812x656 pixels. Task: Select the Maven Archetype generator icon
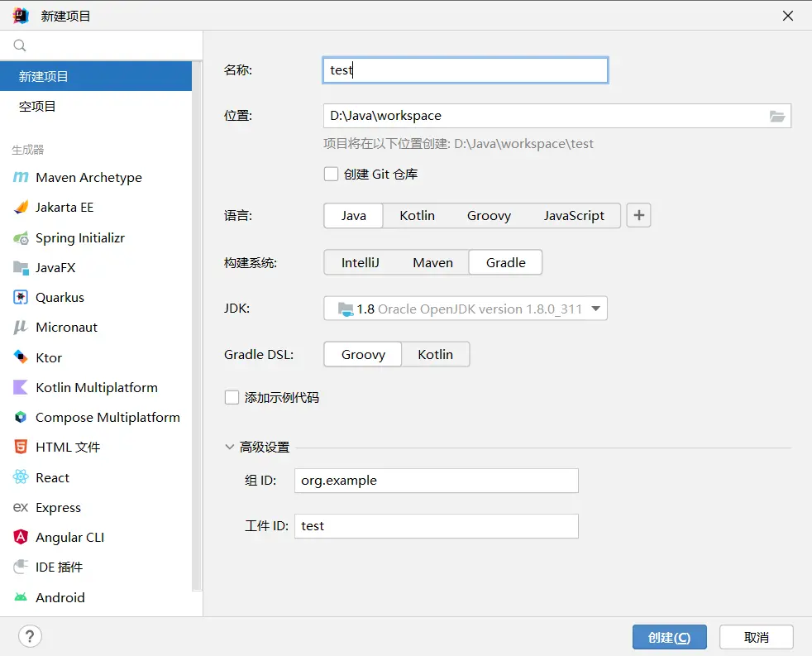(21, 177)
